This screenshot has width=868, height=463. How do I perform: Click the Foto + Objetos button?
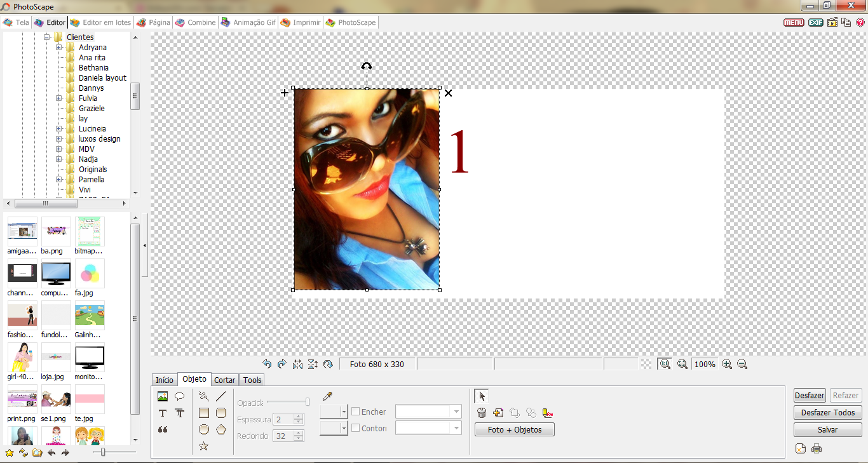(515, 430)
